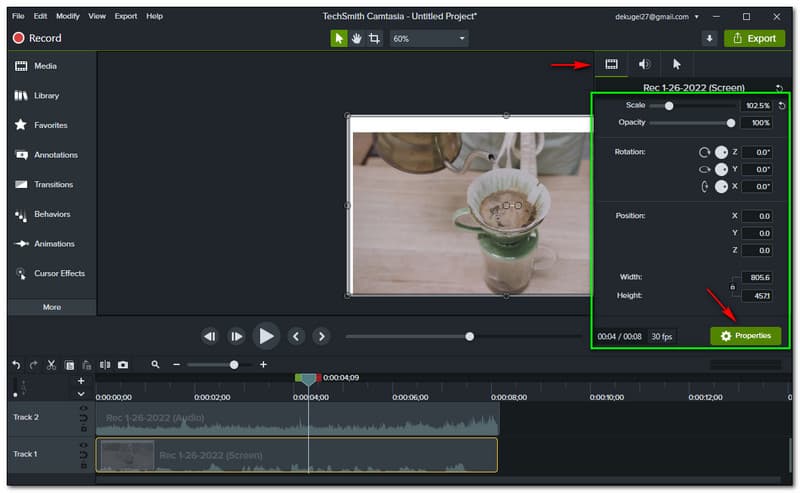The width and height of the screenshot is (800, 493).
Task: Open the Audio properties tab
Action: click(x=644, y=64)
